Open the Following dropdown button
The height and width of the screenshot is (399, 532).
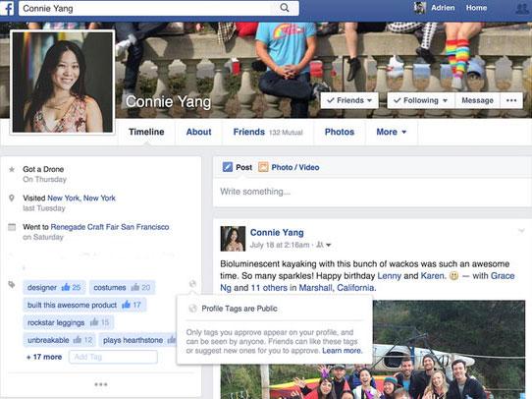[x=421, y=100]
